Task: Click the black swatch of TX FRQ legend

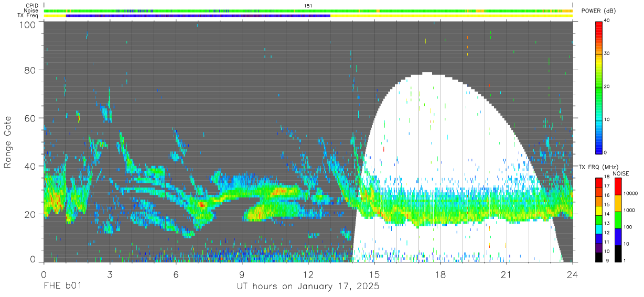Action: [x=599, y=257]
